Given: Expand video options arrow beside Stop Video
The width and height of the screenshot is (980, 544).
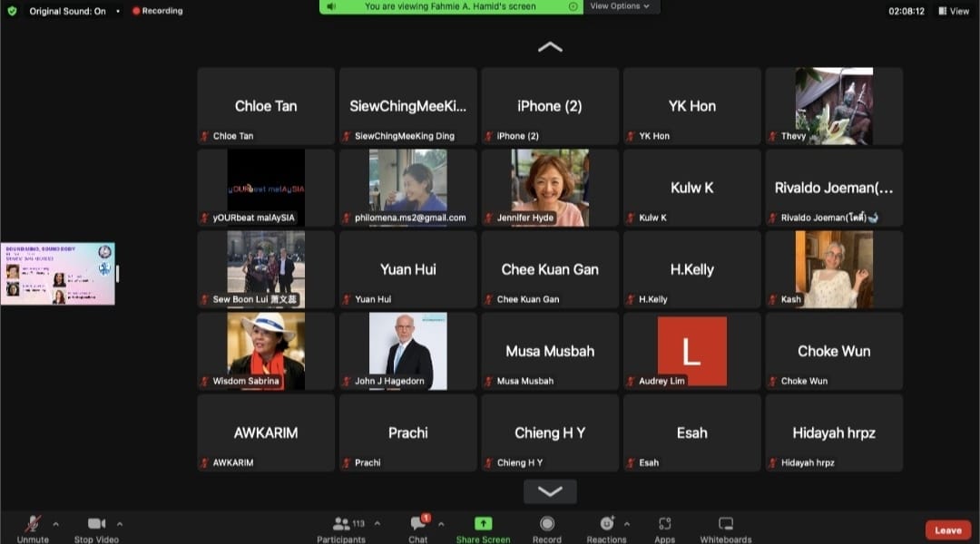Looking at the screenshot, I should click(x=120, y=523).
